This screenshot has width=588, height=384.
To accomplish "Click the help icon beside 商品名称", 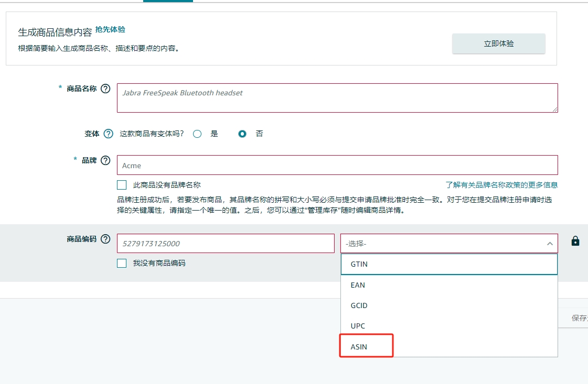I will coord(105,89).
